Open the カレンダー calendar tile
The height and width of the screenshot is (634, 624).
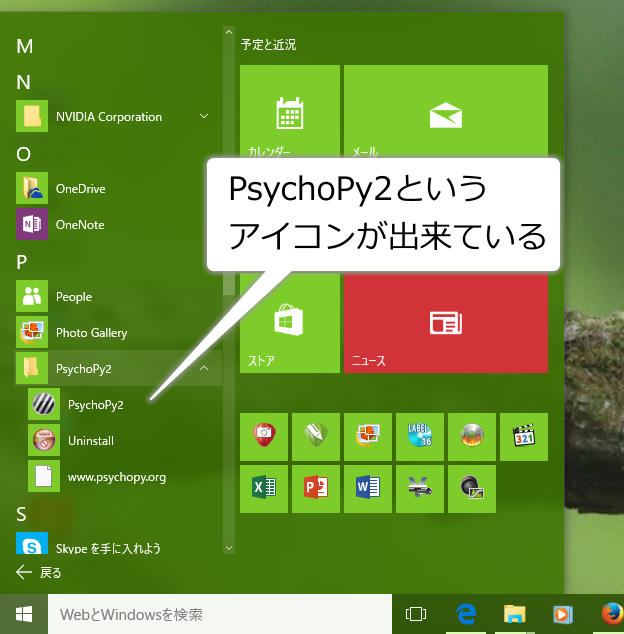click(290, 112)
